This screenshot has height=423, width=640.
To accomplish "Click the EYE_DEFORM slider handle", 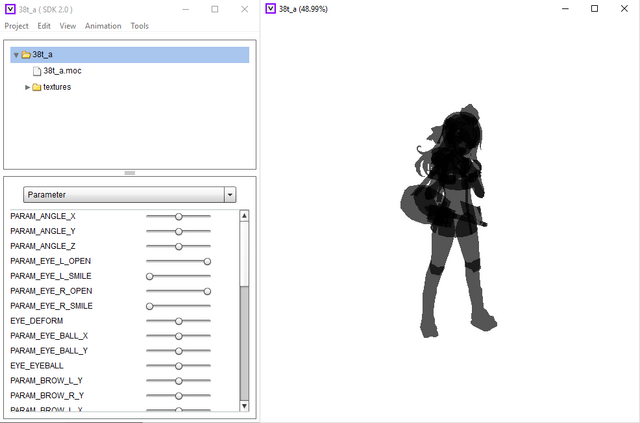I will tap(178, 321).
